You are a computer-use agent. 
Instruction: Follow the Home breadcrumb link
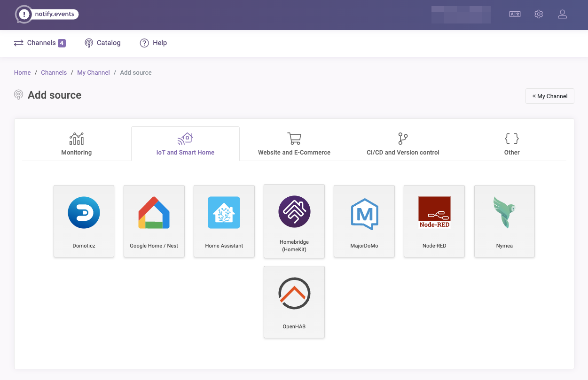pos(23,73)
